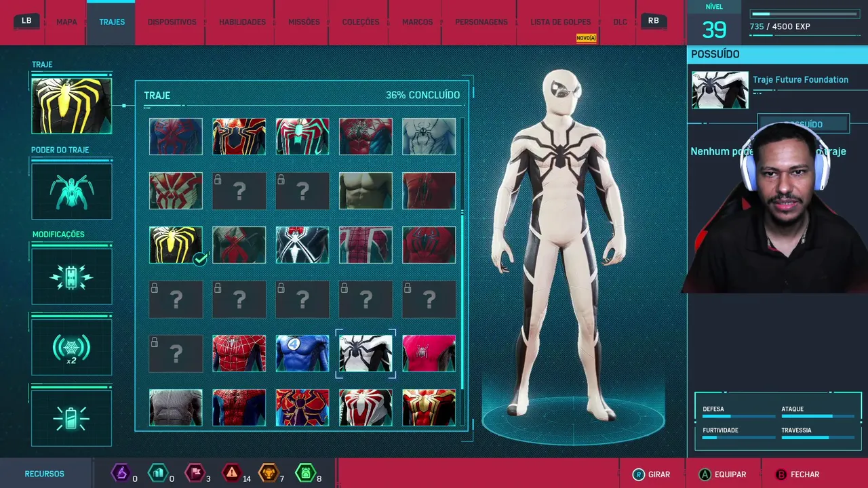Open the MAPA tab
Image resolution: width=868 pixels, height=488 pixels.
coord(66,22)
